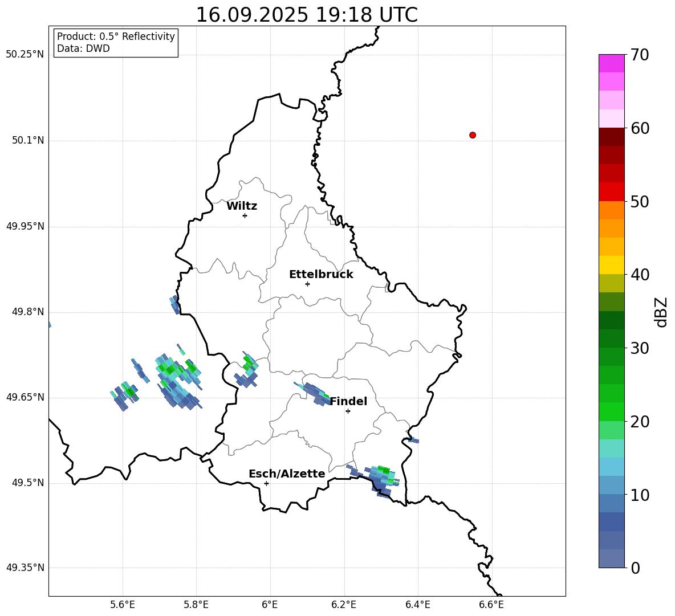The height and width of the screenshot is (616, 675).
Task: Click the 60 label on the colorbar
Action: (640, 128)
